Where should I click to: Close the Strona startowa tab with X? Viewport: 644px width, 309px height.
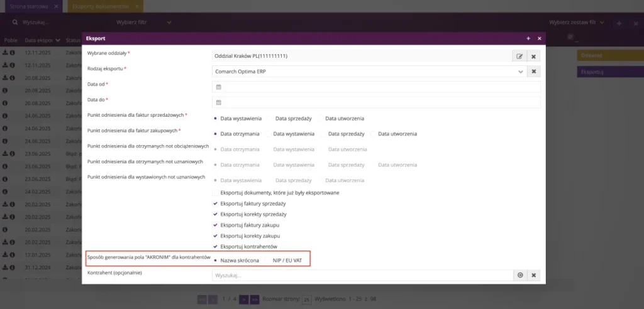56,6
